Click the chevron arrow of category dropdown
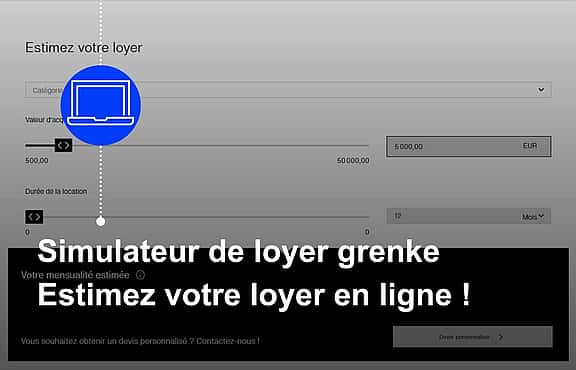 point(541,90)
